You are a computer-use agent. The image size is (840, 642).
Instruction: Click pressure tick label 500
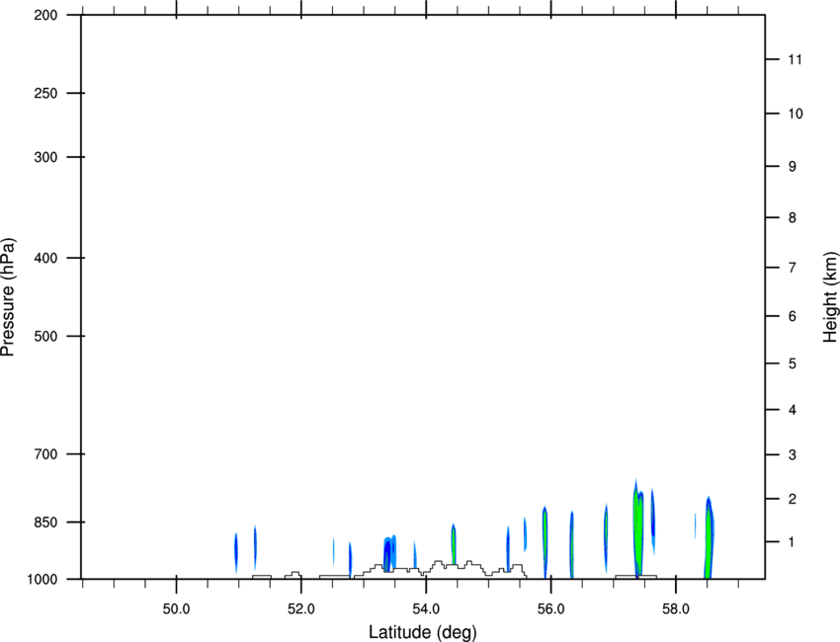(x=45, y=336)
